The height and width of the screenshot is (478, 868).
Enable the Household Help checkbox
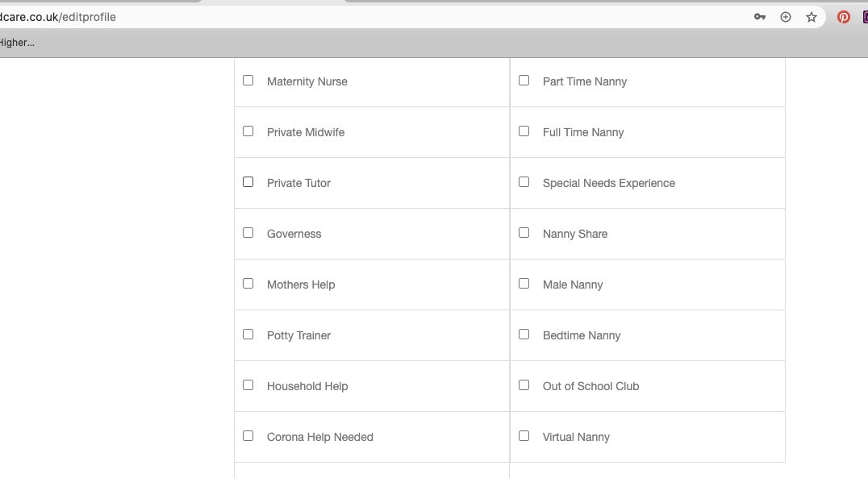pos(248,385)
